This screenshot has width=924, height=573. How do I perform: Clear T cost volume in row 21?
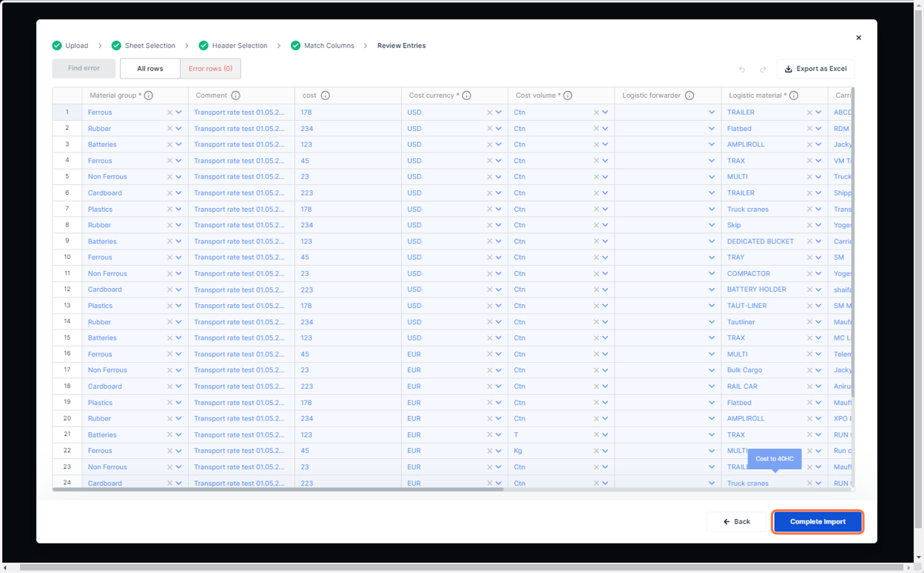click(x=596, y=435)
